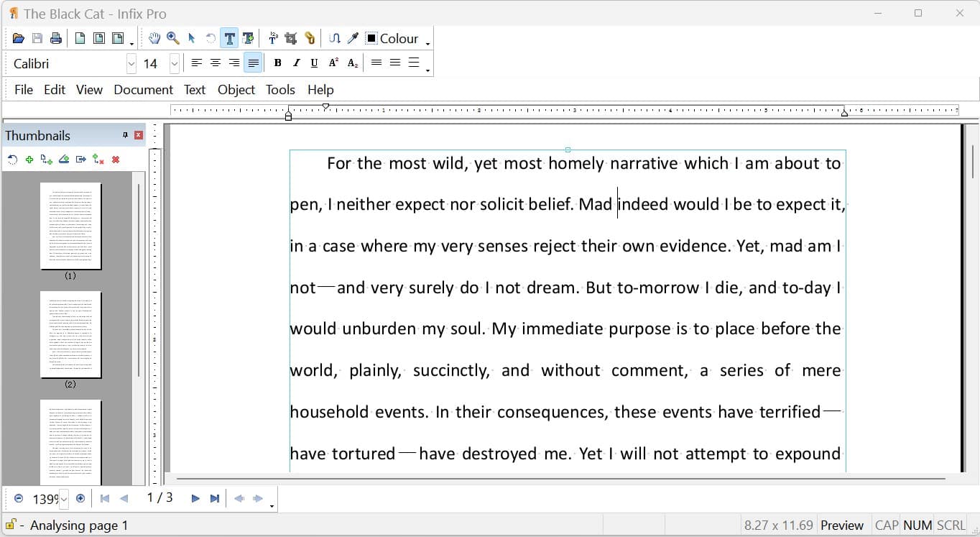This screenshot has height=537, width=980.
Task: Click the Save floppy disk icon
Action: (37, 39)
